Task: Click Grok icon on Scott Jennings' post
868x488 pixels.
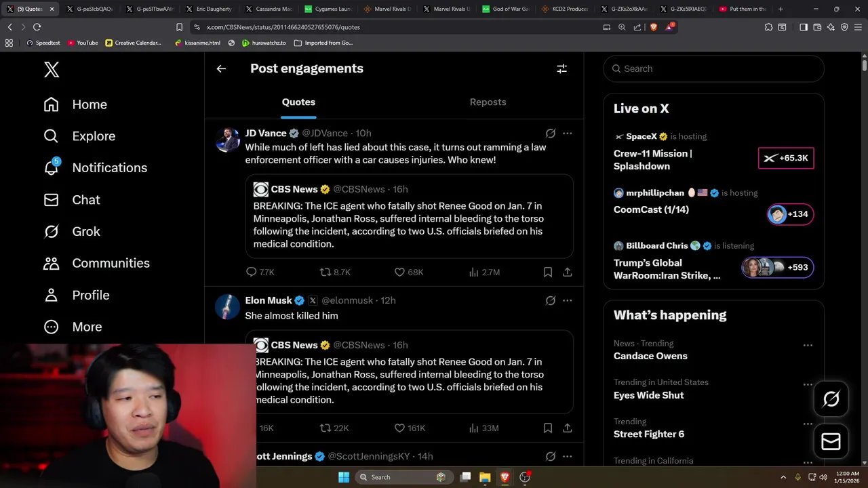Action: point(550,456)
